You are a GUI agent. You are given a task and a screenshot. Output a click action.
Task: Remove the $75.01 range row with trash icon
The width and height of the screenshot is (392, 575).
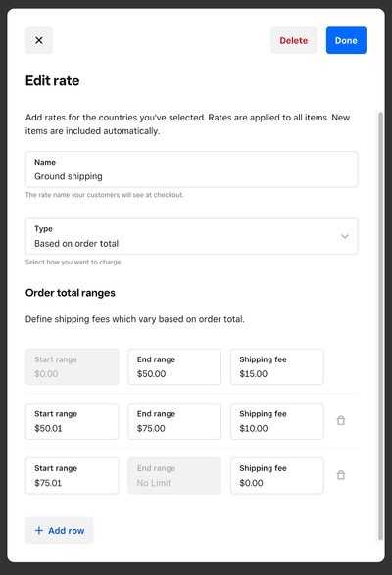tap(341, 475)
